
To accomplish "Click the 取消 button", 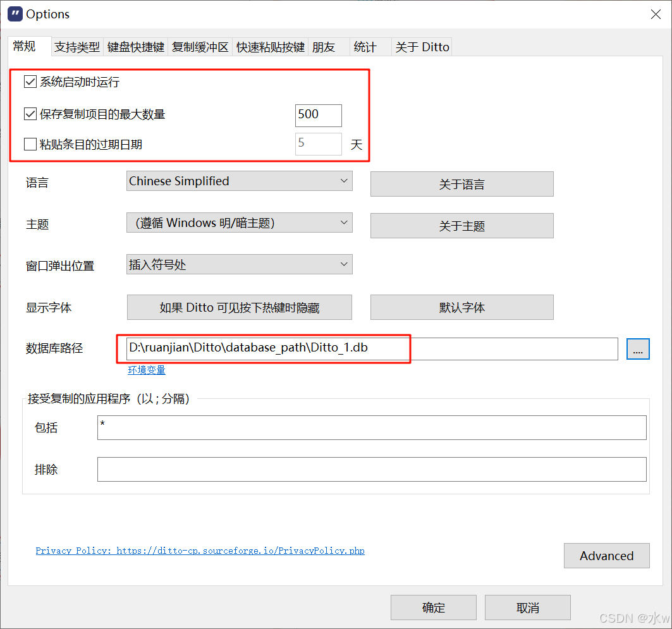I will point(528,608).
